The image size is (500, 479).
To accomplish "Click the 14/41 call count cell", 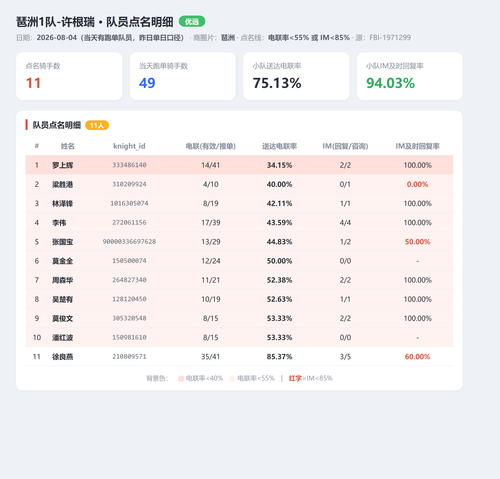I will (x=211, y=165).
